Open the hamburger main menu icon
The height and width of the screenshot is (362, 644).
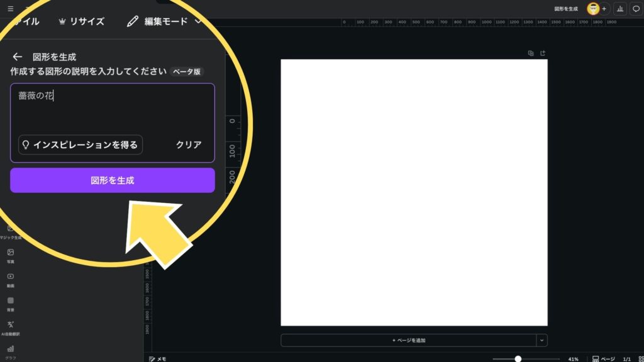[x=10, y=9]
